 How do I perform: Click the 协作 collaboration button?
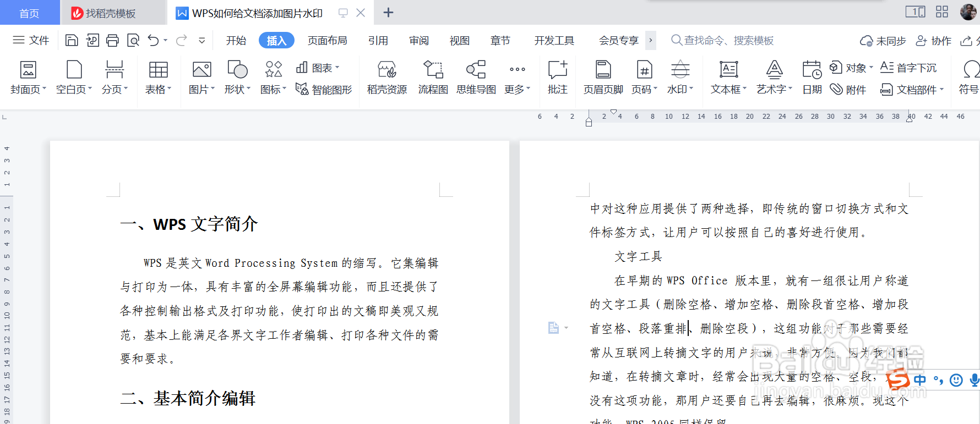point(933,41)
